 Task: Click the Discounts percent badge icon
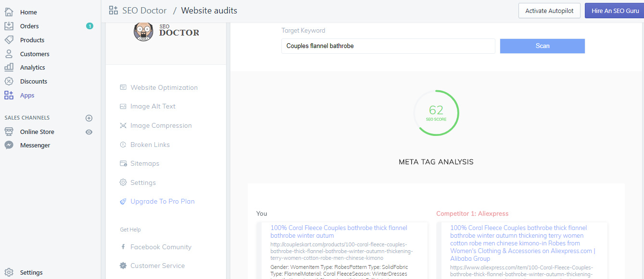click(9, 81)
